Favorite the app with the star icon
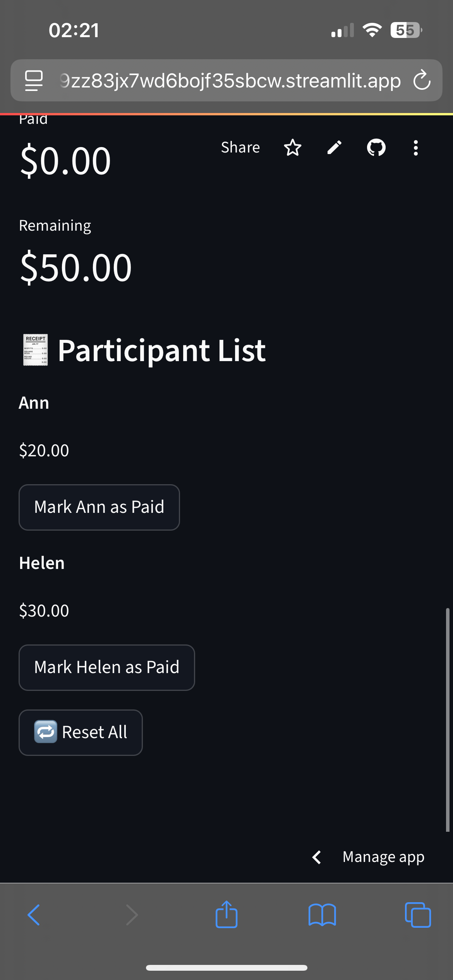 point(292,147)
